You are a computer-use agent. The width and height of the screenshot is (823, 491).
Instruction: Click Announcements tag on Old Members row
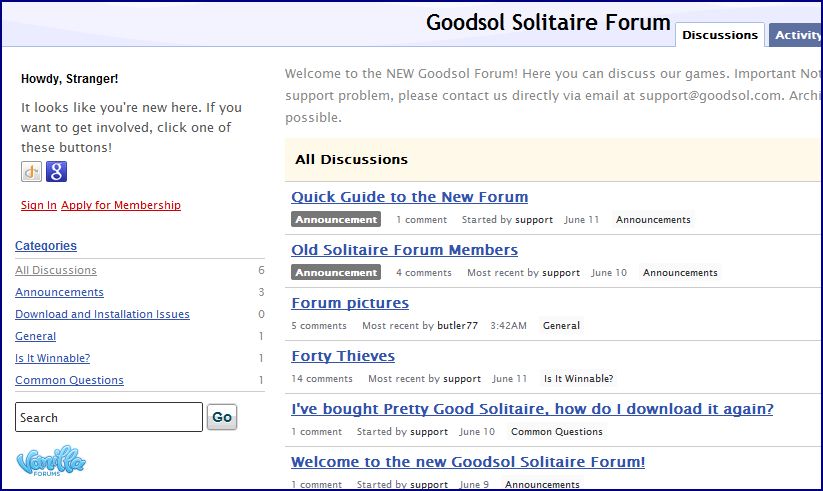(x=680, y=273)
